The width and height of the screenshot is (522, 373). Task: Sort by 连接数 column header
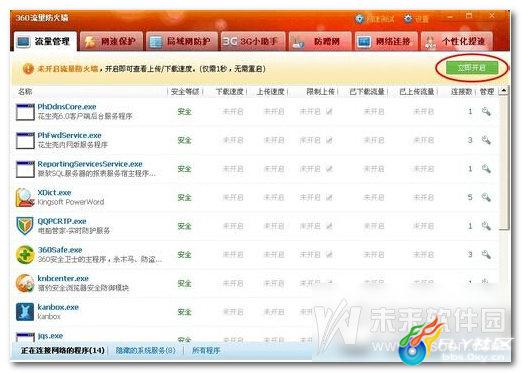coord(461,91)
